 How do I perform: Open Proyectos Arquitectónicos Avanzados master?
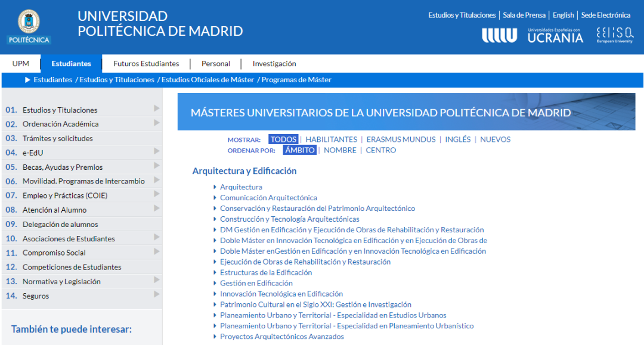281,337
